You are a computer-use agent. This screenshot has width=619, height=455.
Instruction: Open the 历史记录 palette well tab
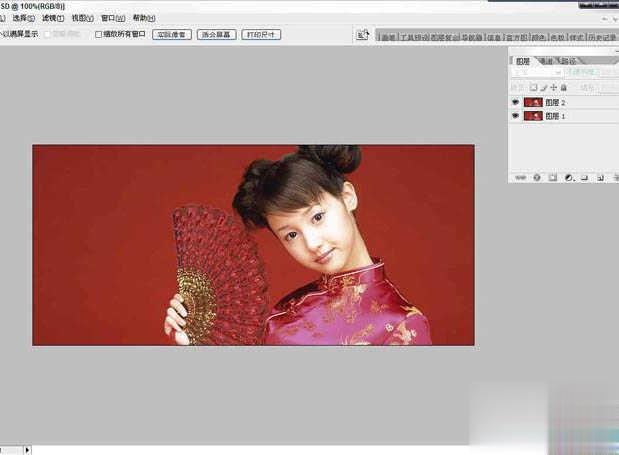pos(602,37)
